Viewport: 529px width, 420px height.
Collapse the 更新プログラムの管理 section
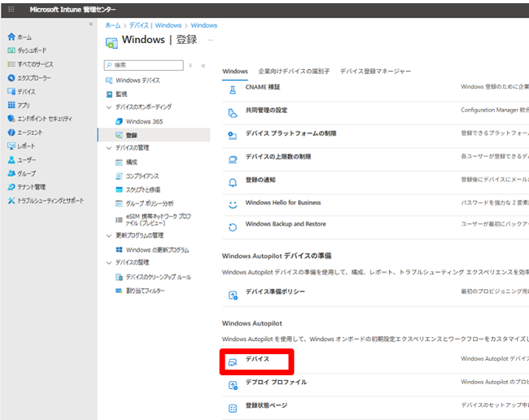point(109,236)
